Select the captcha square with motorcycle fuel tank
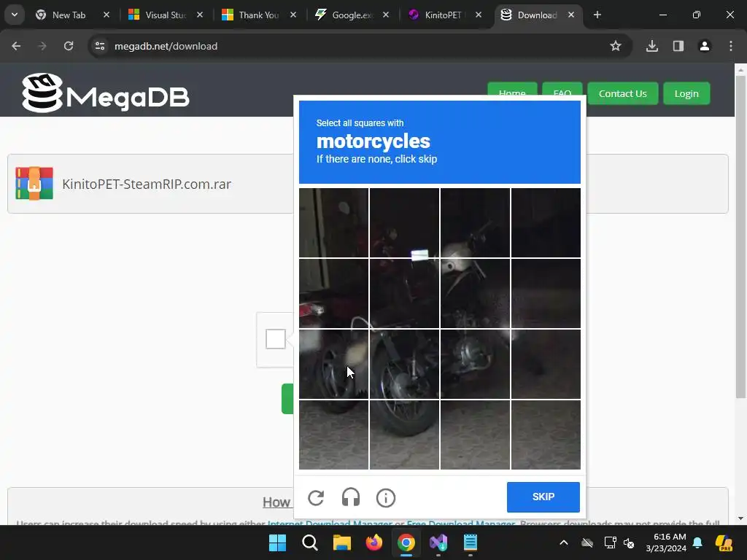 [475, 293]
